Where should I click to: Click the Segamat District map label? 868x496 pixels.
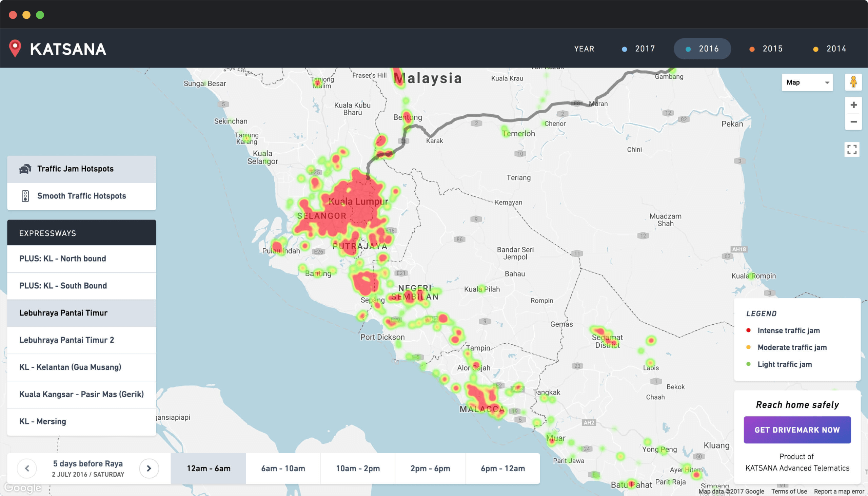pyautogui.click(x=607, y=341)
